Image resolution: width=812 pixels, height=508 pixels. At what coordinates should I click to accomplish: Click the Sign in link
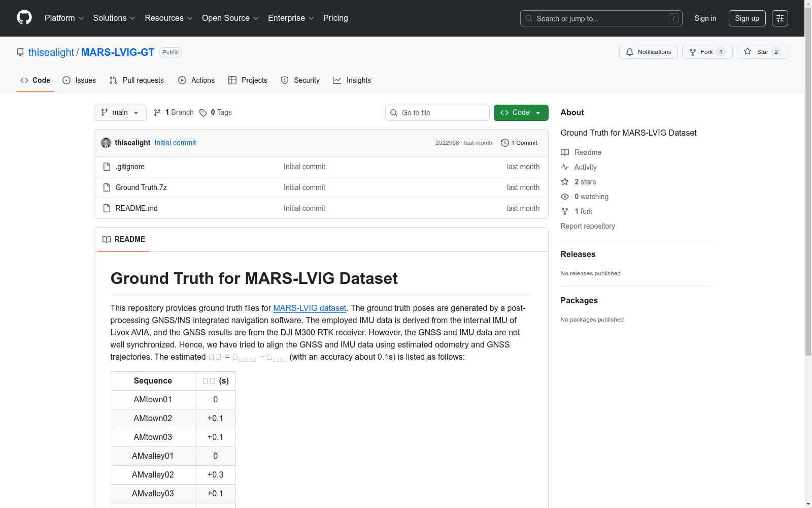pyautogui.click(x=705, y=18)
